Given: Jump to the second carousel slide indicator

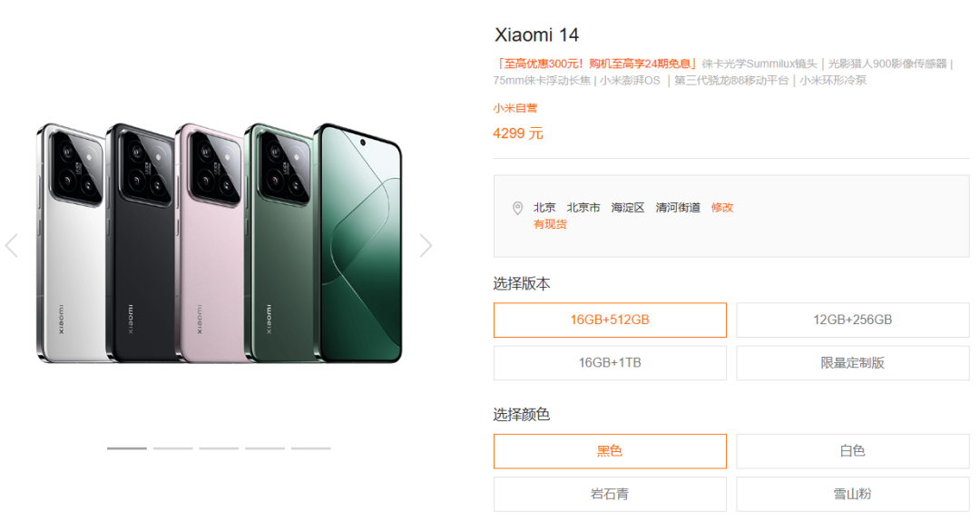Looking at the screenshot, I should [x=172, y=448].
